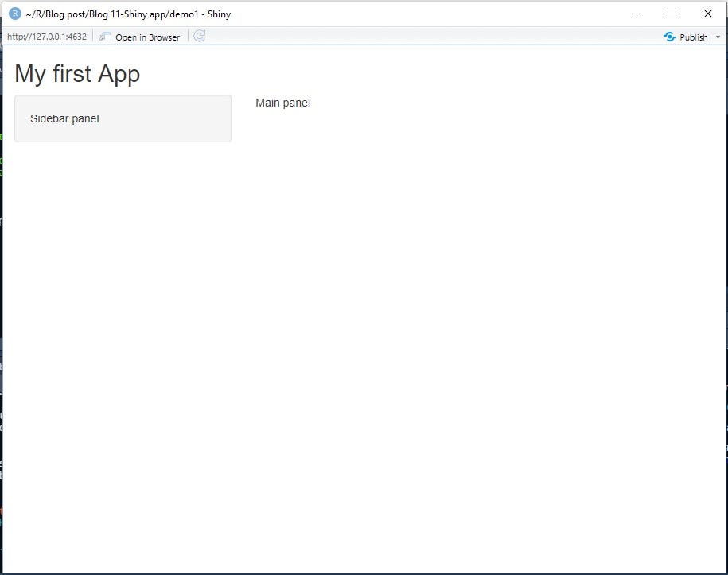Click the 'Main panel' text
Image resolution: width=728 pixels, height=575 pixels.
point(282,103)
